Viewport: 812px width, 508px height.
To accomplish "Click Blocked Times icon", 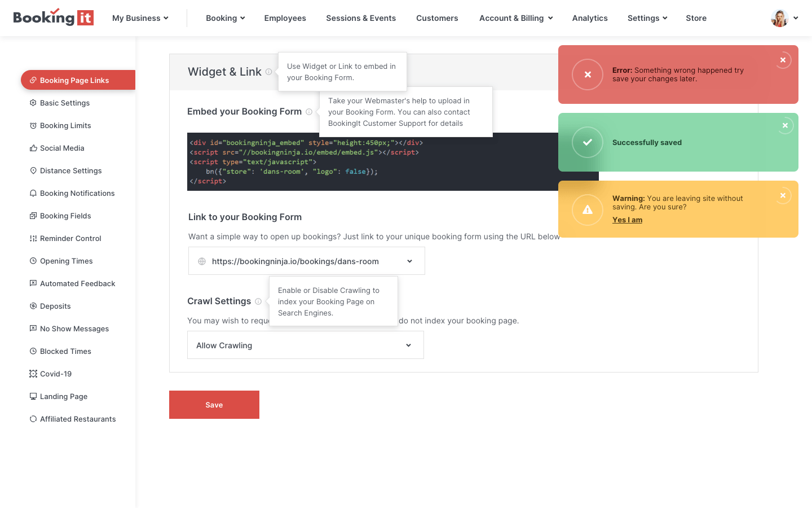I will [33, 351].
